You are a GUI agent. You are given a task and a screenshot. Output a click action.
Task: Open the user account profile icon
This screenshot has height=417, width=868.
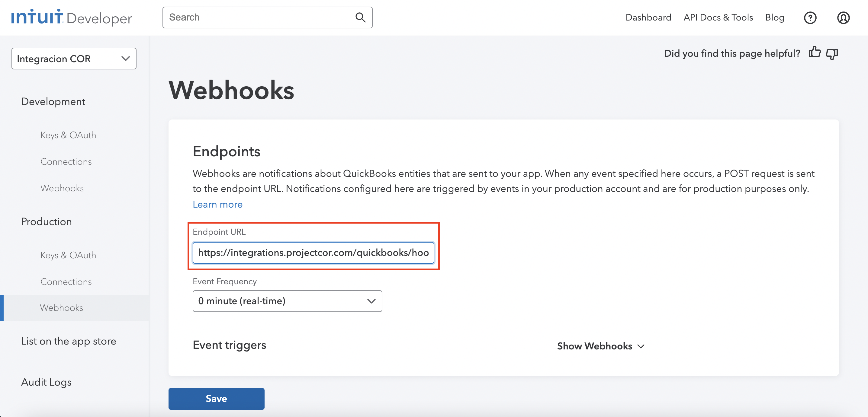tap(843, 18)
